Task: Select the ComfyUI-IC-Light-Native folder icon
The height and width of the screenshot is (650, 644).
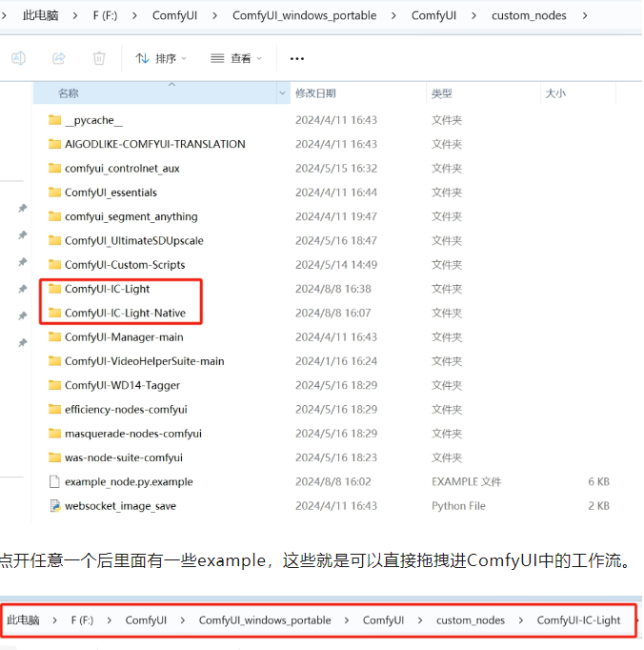Action: coord(54,313)
